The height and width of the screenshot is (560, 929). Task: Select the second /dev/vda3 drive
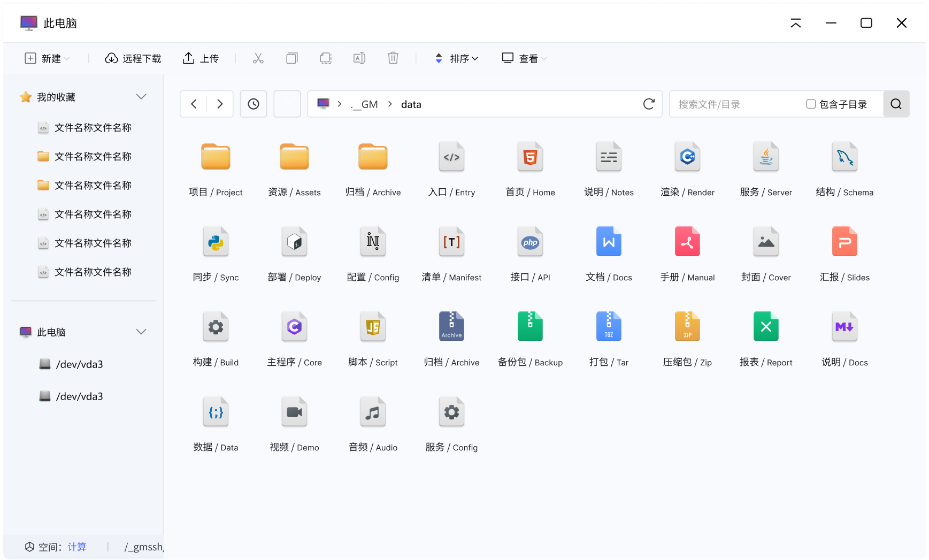(x=71, y=396)
